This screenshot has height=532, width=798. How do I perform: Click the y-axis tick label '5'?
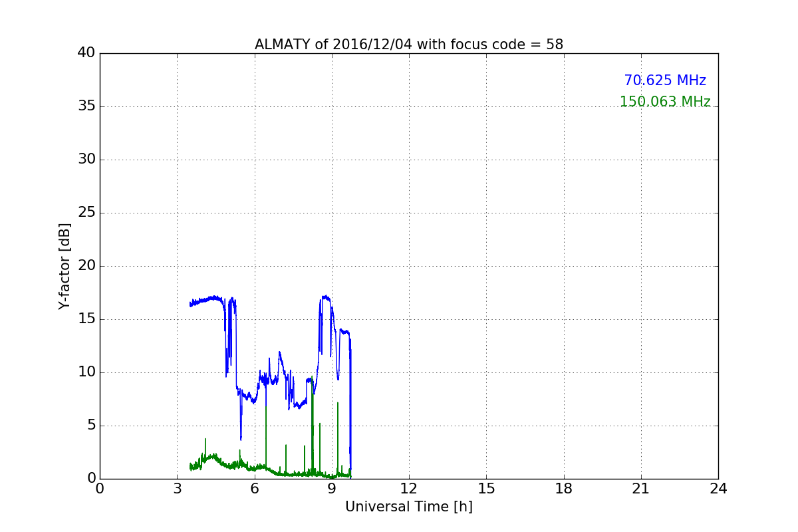[x=91, y=426]
